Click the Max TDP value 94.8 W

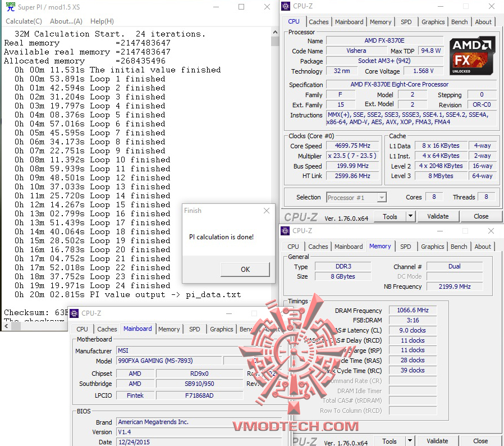click(430, 51)
